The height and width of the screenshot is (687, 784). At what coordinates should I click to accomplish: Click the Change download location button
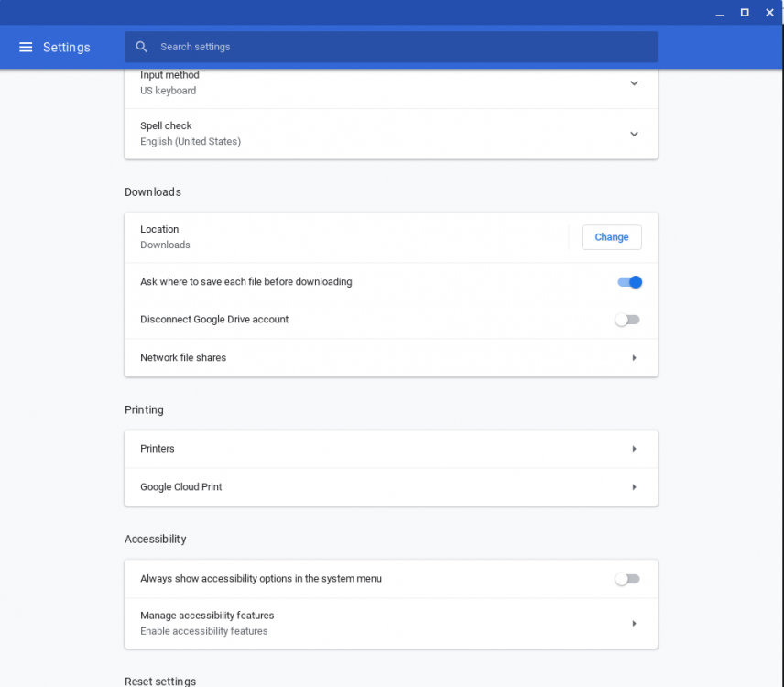tap(611, 237)
